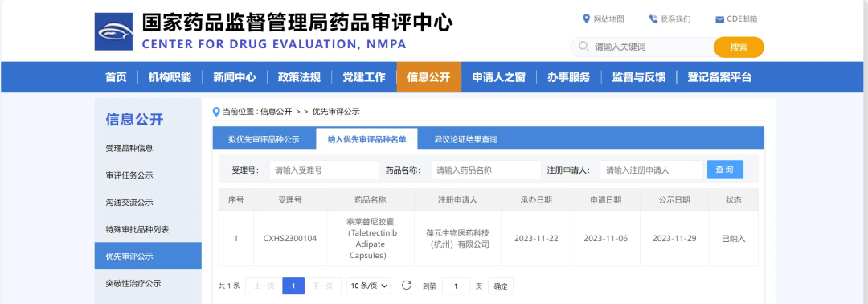This screenshot has height=304, width=868.
Task: Click the 到第 page number input
Action: [457, 286]
